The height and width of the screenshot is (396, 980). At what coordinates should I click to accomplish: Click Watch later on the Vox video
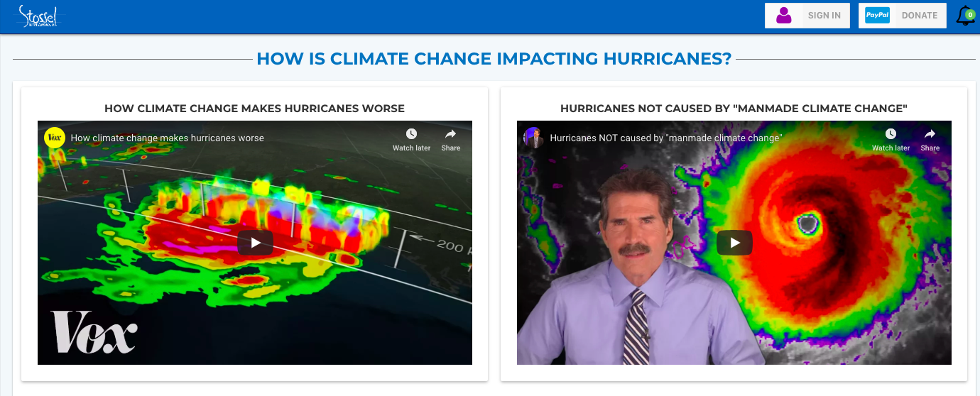(412, 140)
